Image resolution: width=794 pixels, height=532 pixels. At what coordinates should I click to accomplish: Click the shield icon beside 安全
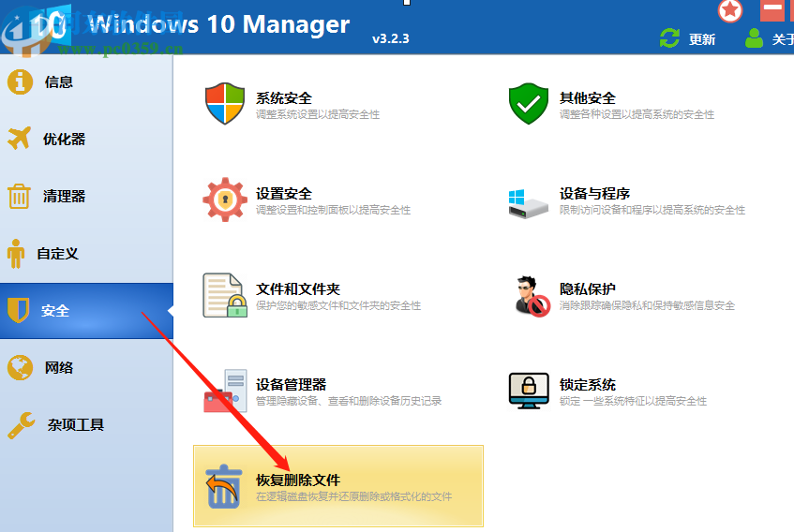(18, 310)
